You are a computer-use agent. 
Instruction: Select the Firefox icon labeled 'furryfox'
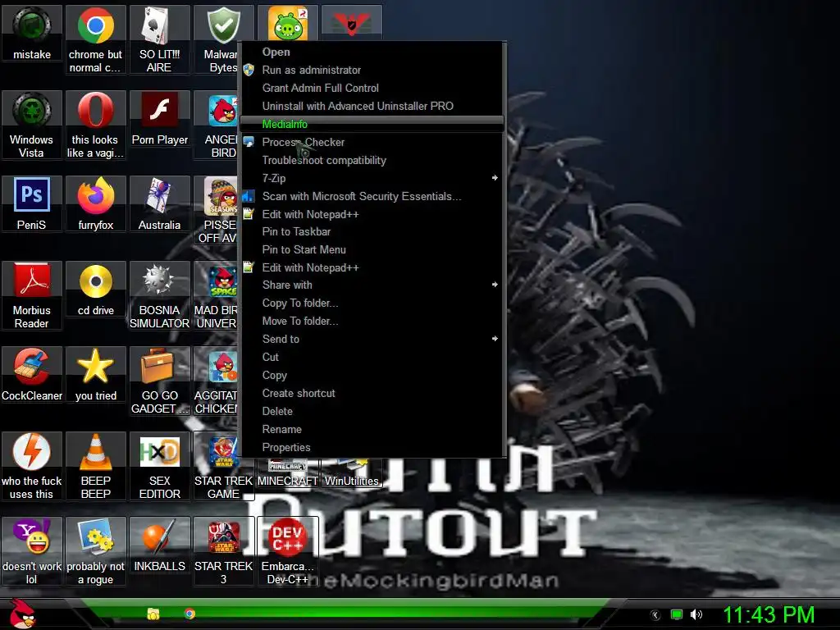(x=95, y=203)
